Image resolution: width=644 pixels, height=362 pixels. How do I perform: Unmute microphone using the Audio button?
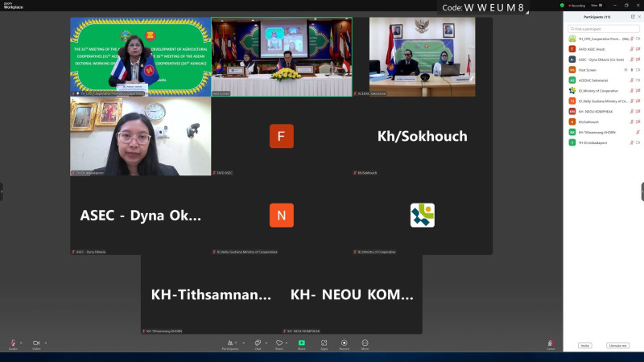click(13, 344)
